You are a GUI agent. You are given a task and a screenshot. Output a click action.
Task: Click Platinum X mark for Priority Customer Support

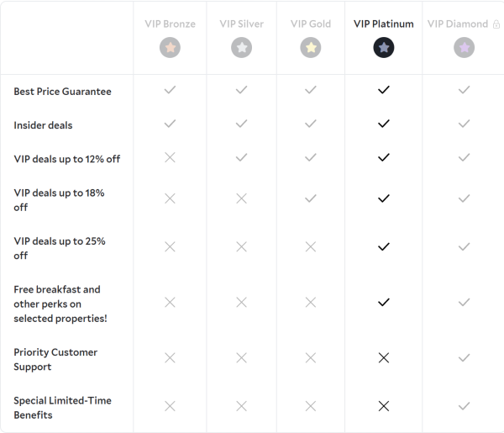[384, 358]
